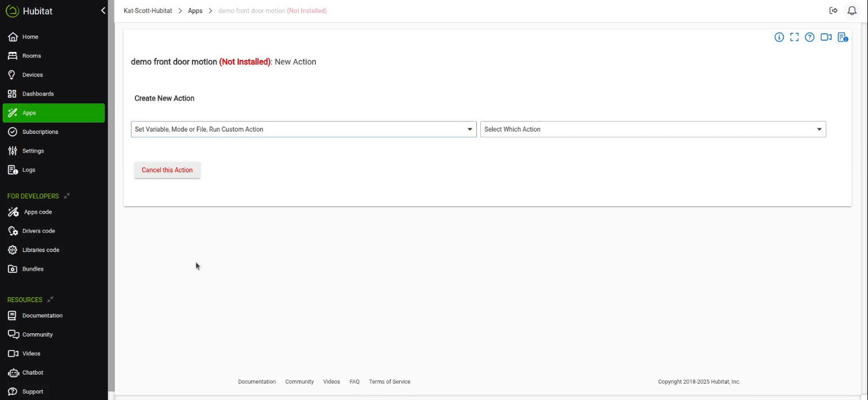Click the Create New Action heading

(164, 98)
